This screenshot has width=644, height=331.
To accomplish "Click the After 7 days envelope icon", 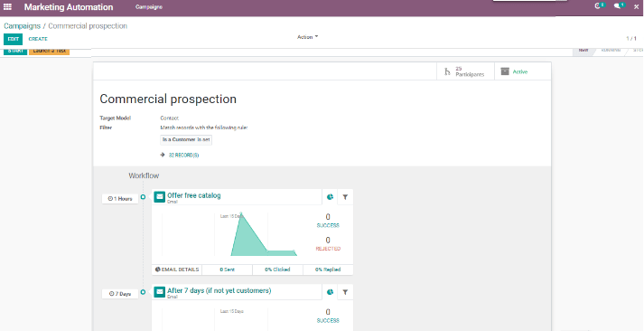I will (159, 292).
